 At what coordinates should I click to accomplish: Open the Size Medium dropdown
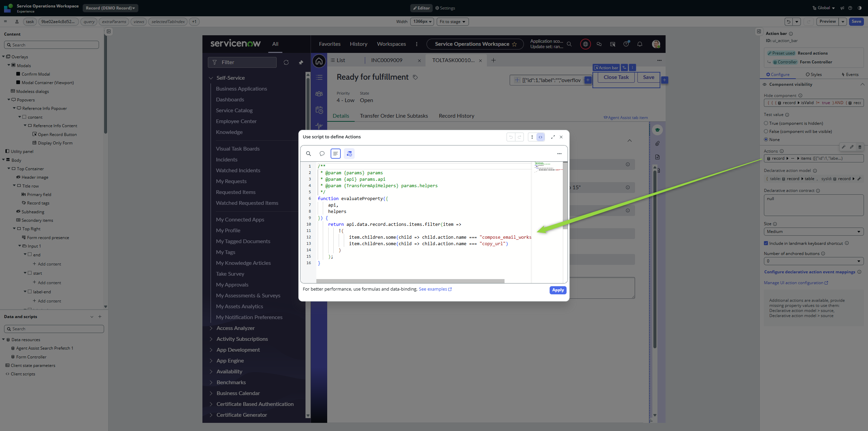pos(813,232)
